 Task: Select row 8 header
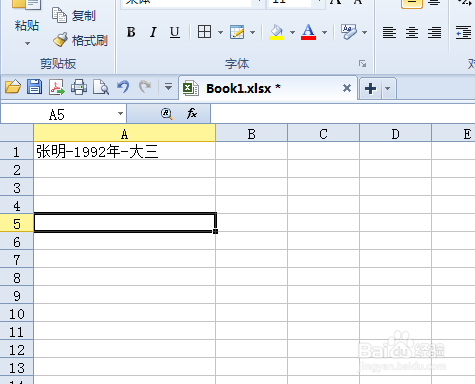click(x=17, y=277)
